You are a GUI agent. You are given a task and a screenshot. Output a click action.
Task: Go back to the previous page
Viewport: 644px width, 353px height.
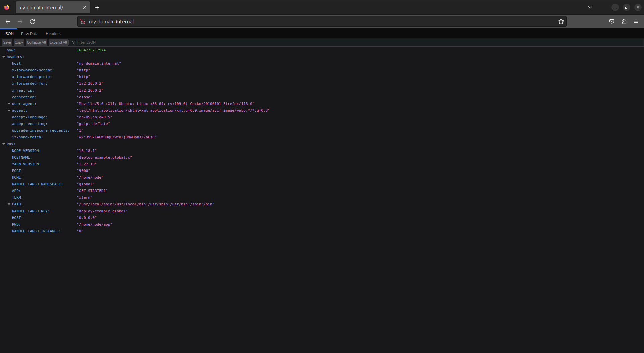pyautogui.click(x=8, y=22)
